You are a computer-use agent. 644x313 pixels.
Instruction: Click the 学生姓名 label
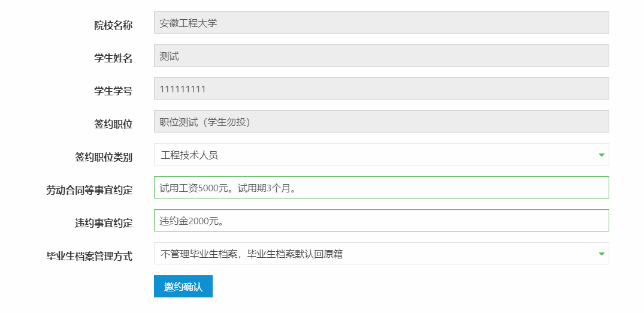(x=113, y=59)
